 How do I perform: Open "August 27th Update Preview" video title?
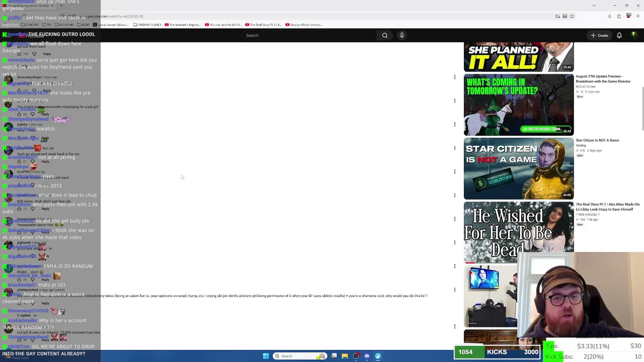[x=603, y=79]
